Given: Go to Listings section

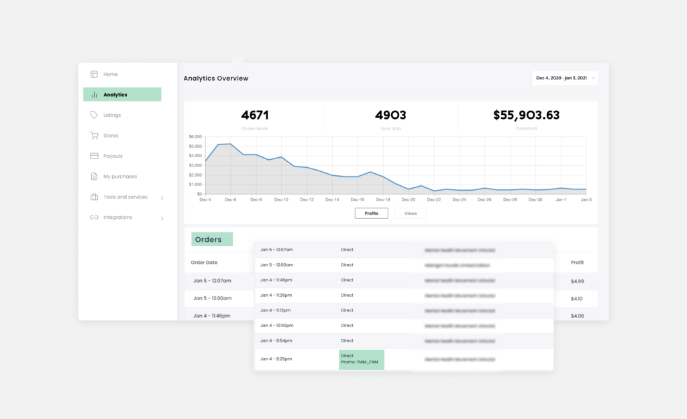Looking at the screenshot, I should (112, 115).
